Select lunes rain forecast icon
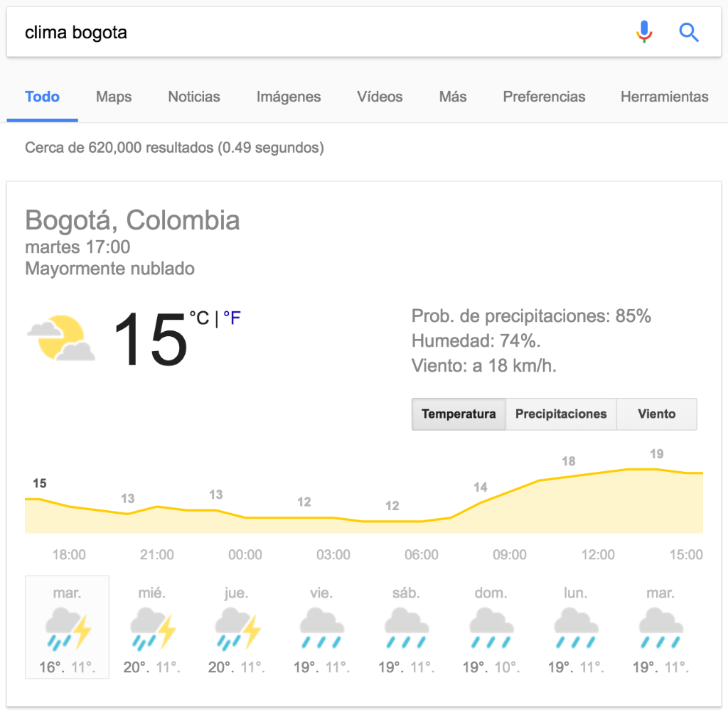This screenshot has height=712, width=728. [x=576, y=628]
